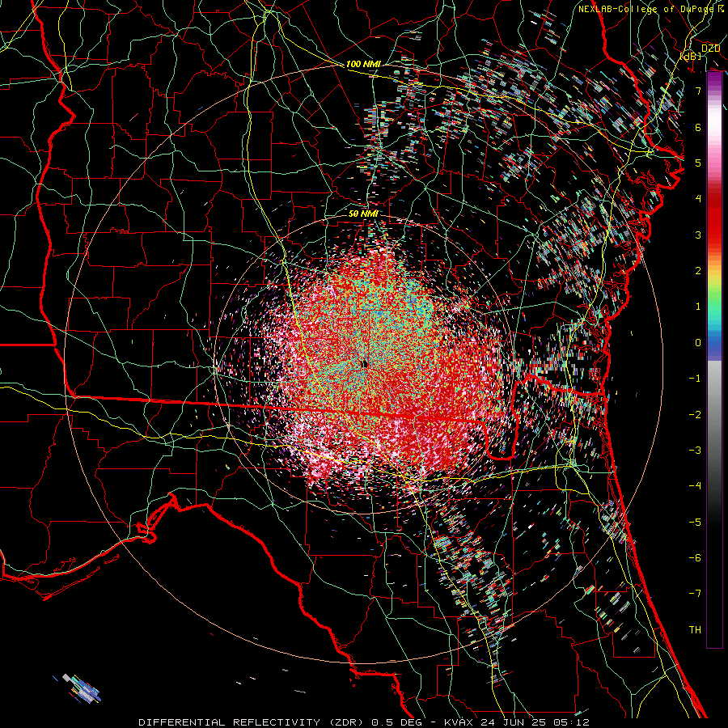Click the -2 value on the color scale
Screen dimensions: 728x728
coord(695,414)
